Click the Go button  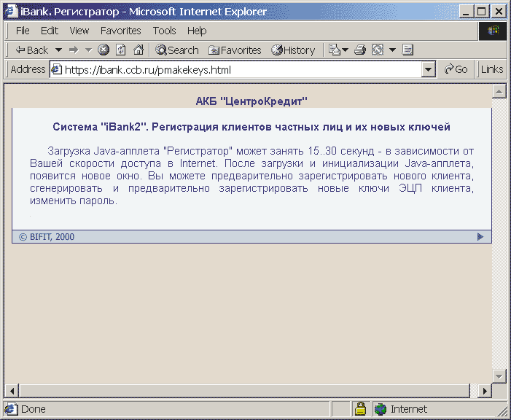point(456,69)
